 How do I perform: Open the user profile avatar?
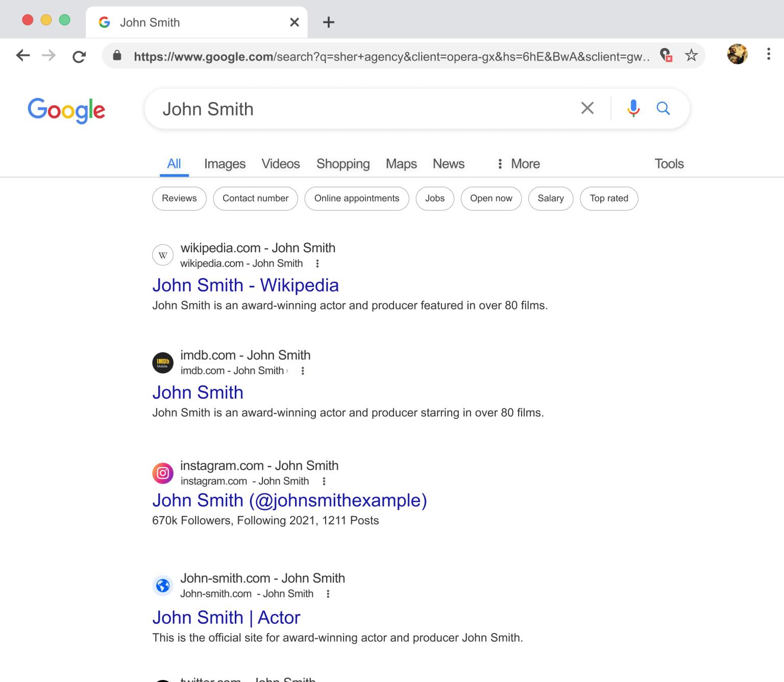coord(737,54)
